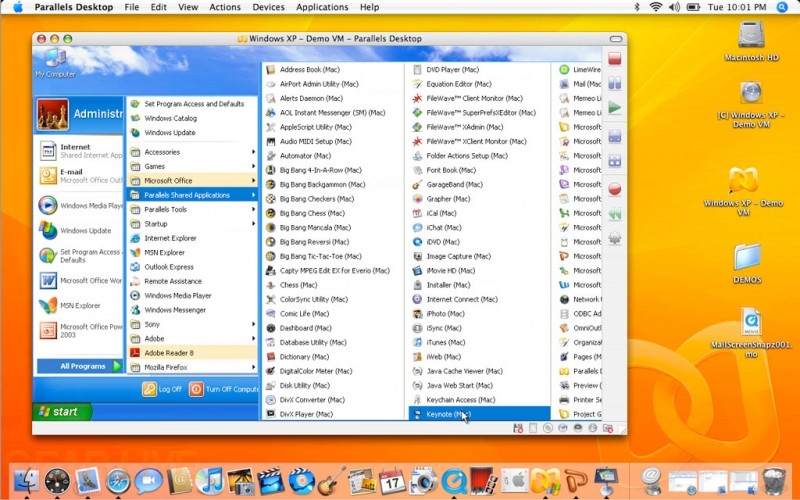The width and height of the screenshot is (800, 500).
Task: Click Turn Off Computer button
Action: click(223, 389)
